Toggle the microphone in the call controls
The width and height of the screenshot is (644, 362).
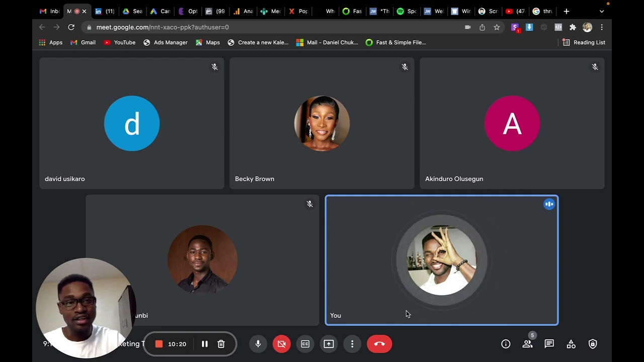point(258,344)
